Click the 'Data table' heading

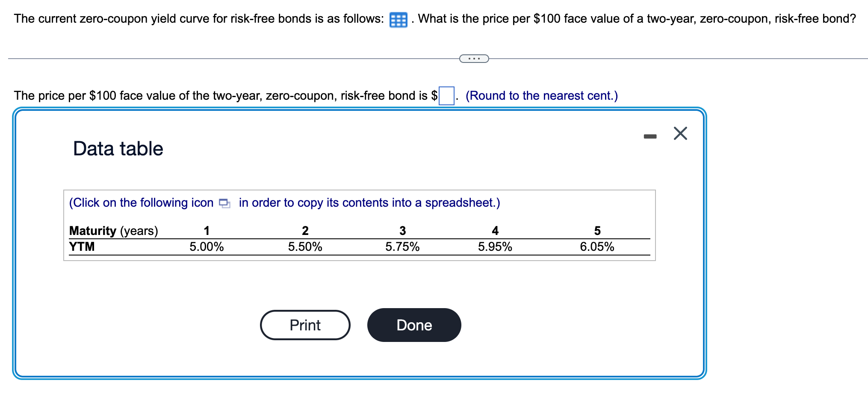(x=118, y=149)
